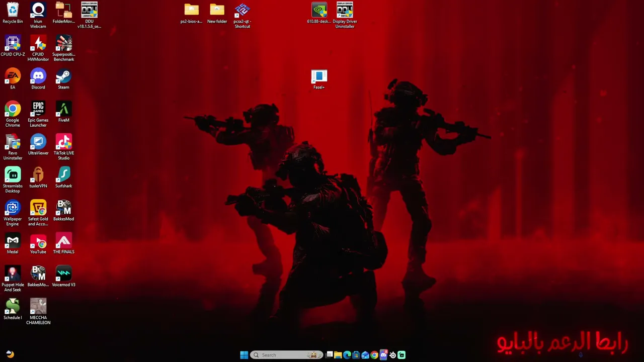
Task: Select the BakkesMod icon beside Safest Gold
Action: point(63,211)
